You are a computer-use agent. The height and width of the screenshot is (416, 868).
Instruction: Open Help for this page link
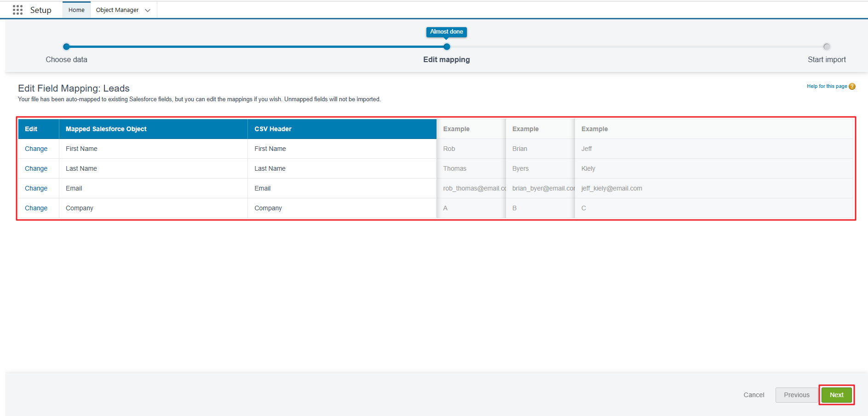pos(827,87)
